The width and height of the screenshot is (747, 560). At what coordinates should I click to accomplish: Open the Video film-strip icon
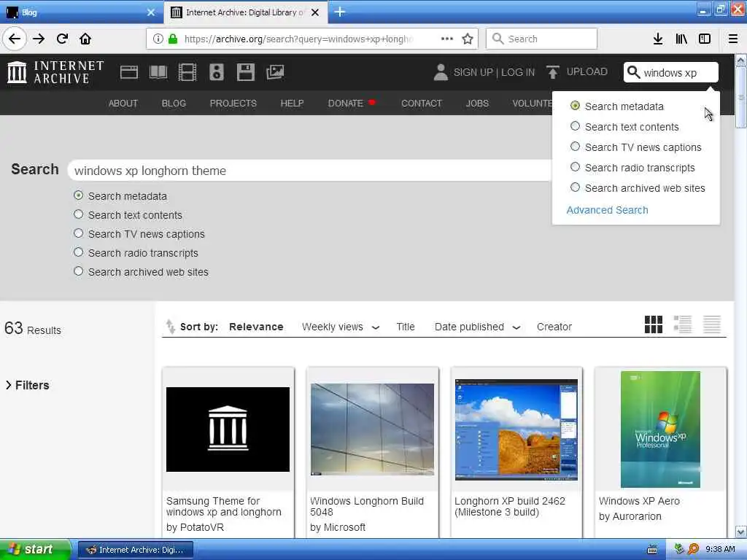pos(187,72)
